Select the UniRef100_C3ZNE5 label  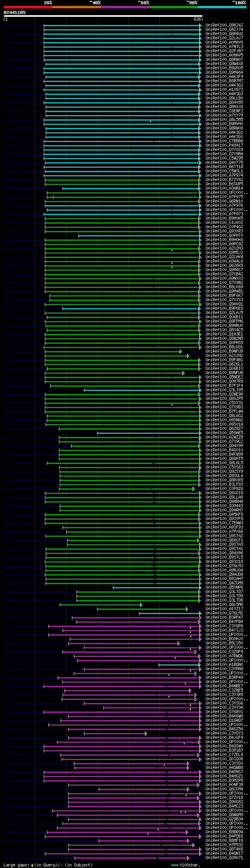point(224,690)
